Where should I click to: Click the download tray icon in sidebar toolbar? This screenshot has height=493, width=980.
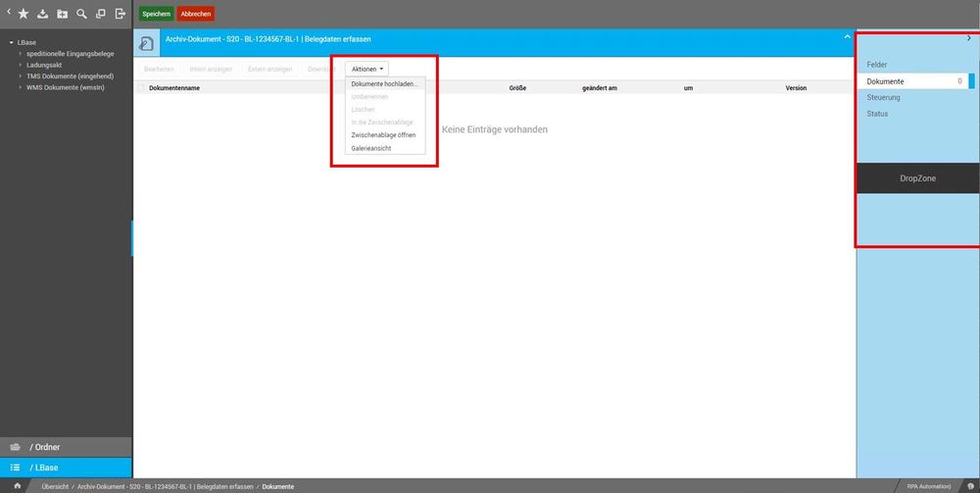(x=42, y=14)
